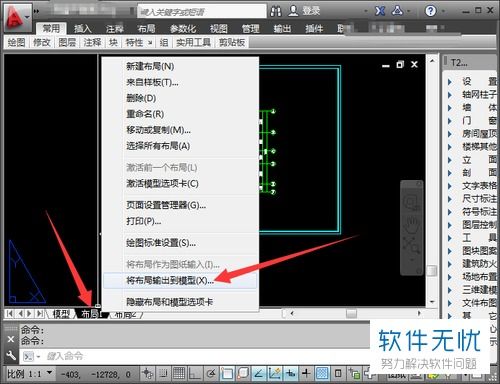Go to next layout tab arrow
500x384 pixels.
pos(29,314)
